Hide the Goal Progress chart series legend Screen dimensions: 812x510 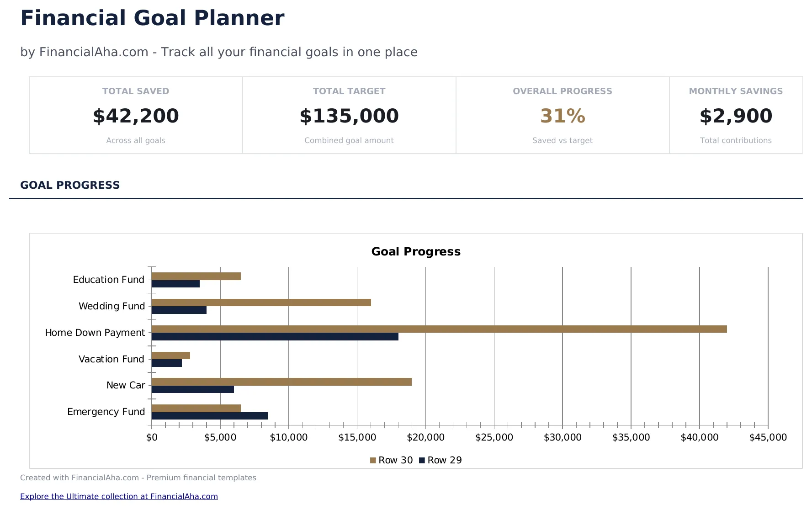pos(415,460)
